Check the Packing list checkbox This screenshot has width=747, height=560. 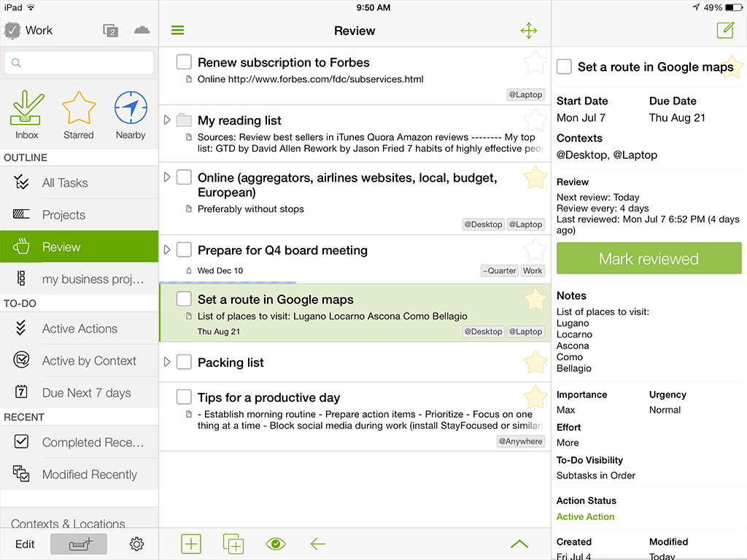point(184,362)
